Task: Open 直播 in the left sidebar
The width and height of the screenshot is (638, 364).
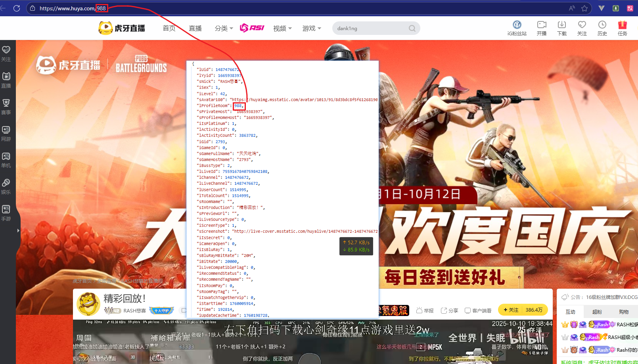Action: pos(6,80)
